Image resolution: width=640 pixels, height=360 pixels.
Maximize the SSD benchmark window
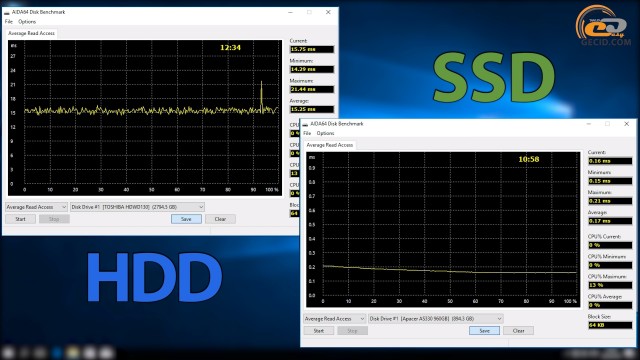pyautogui.click(x=608, y=124)
